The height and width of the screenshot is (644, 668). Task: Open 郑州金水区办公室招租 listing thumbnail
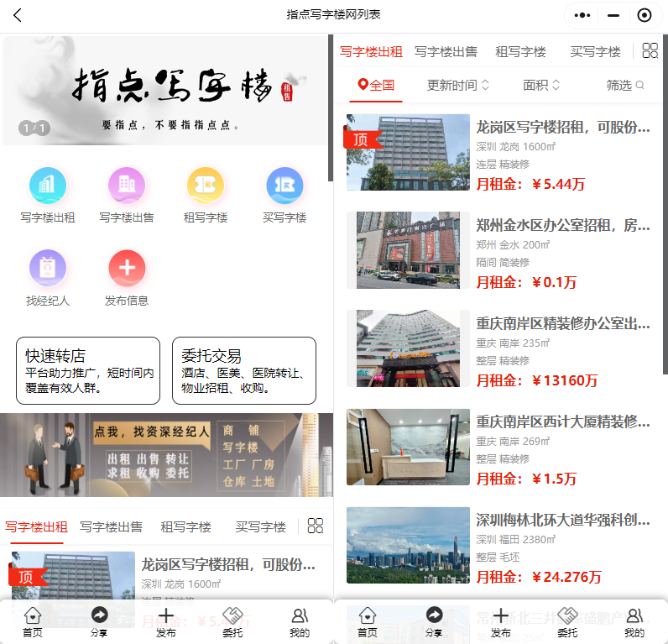408,250
